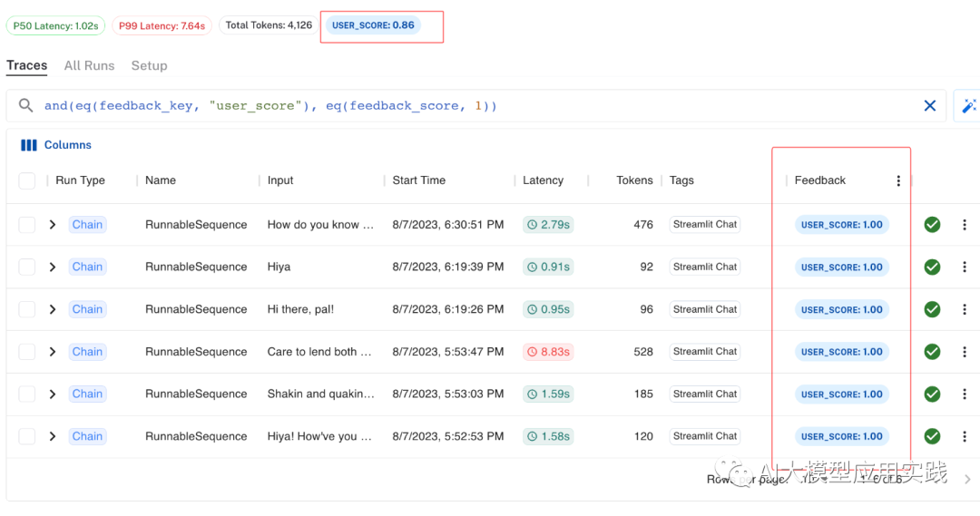The height and width of the screenshot is (516, 980).
Task: Click the magic wand query icon
Action: pyautogui.click(x=968, y=106)
